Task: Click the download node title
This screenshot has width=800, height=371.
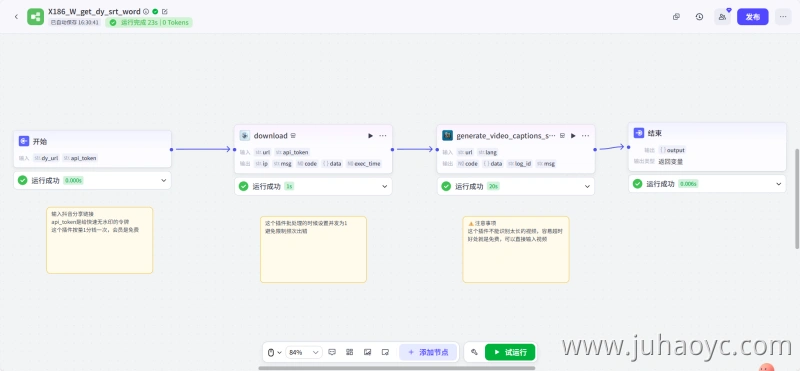Action: (x=270, y=136)
